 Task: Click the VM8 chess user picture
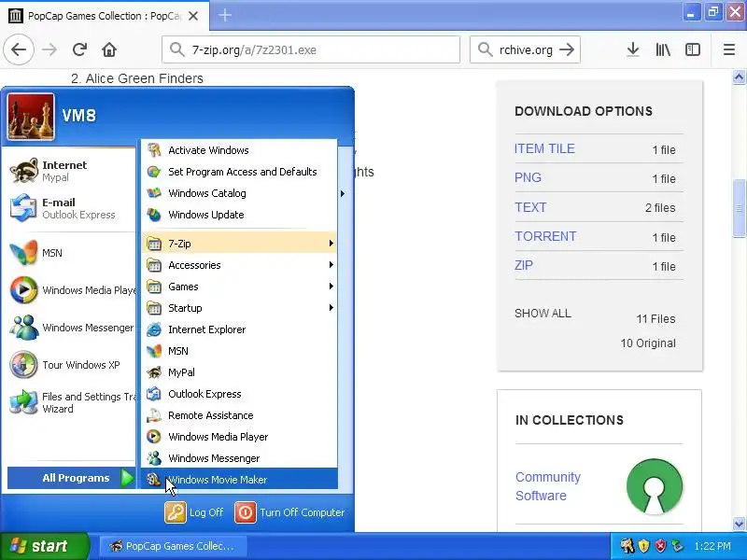pos(31,117)
